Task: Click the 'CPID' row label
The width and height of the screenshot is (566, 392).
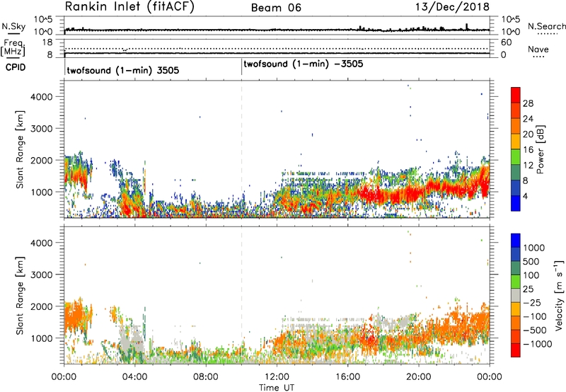Action: tap(16, 67)
